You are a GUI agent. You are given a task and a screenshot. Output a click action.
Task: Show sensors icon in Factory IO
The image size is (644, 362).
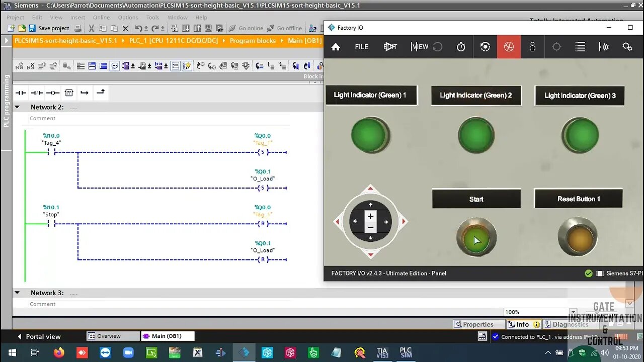pos(604,47)
